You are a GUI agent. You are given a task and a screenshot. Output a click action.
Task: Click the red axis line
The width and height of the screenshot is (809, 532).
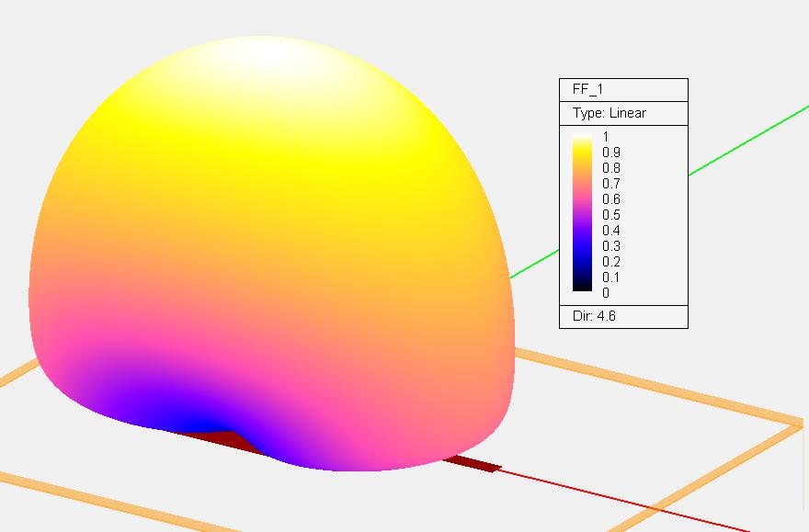point(624,500)
